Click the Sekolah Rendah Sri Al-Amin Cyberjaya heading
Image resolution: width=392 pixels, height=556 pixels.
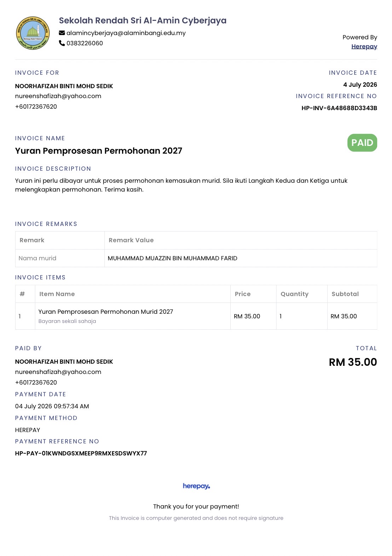(143, 21)
